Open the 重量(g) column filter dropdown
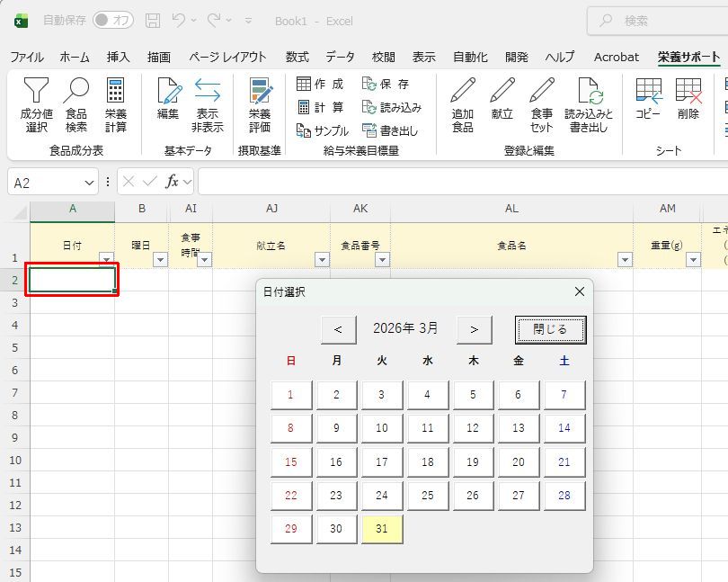Image resolution: width=728 pixels, height=582 pixels. (693, 259)
